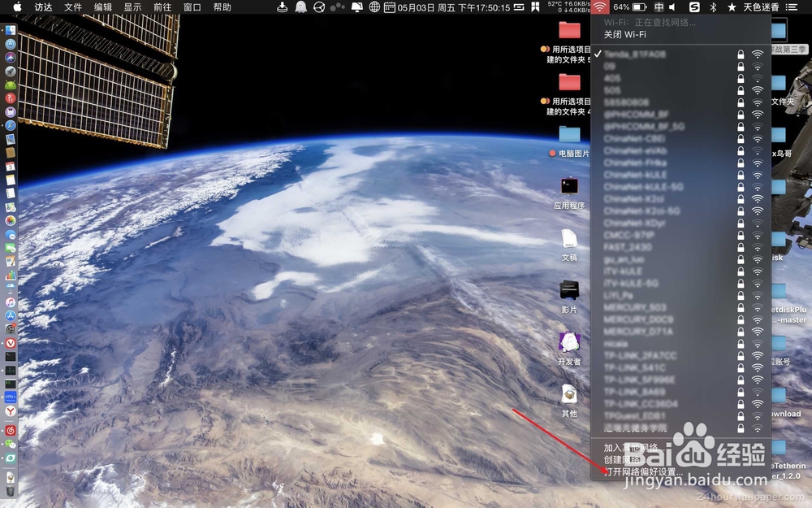Open the 前往 menu
Screen dimensions: 812x508
tap(162, 7)
